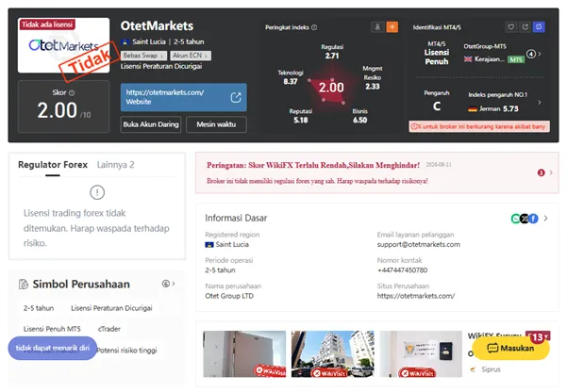Expand the Indeks pengaruh NO.1 row

coord(540,103)
